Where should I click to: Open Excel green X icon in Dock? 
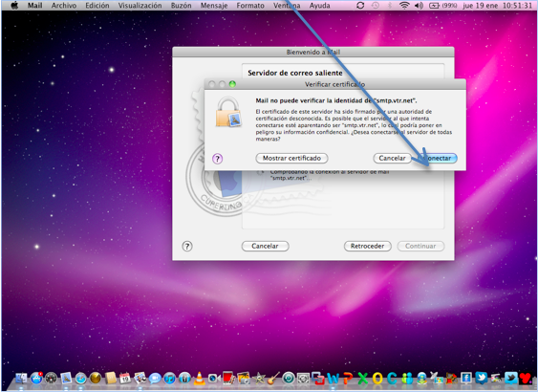(x=363, y=379)
